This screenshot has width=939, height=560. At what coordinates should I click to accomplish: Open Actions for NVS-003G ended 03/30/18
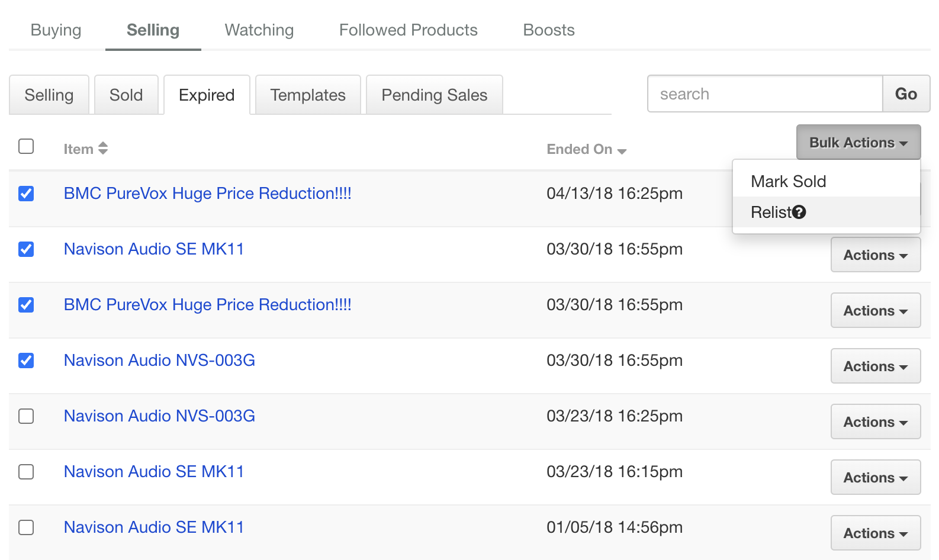(876, 366)
